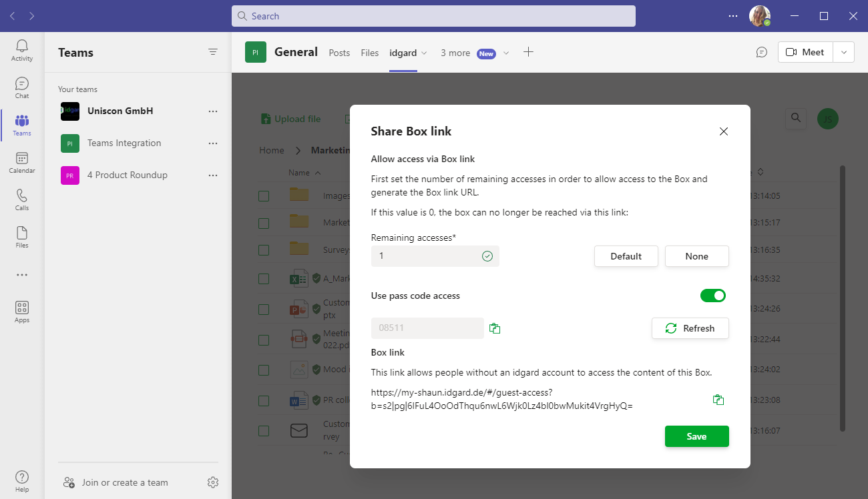Switch to the Posts tab
868x499 pixels.
(x=339, y=53)
